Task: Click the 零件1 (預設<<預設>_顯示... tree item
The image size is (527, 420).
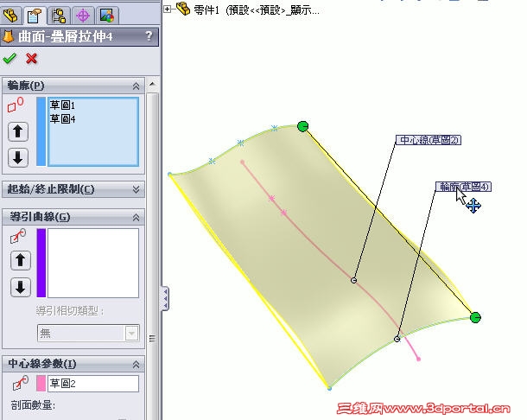Action: click(x=256, y=10)
